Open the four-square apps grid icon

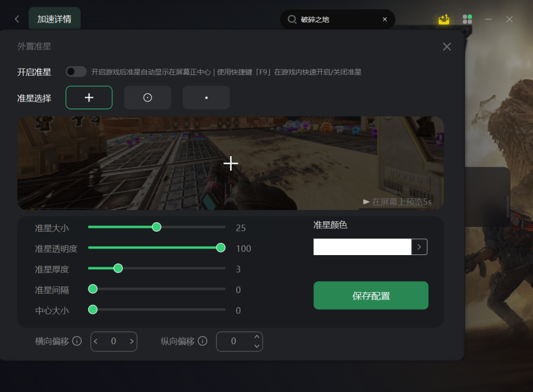point(467,19)
